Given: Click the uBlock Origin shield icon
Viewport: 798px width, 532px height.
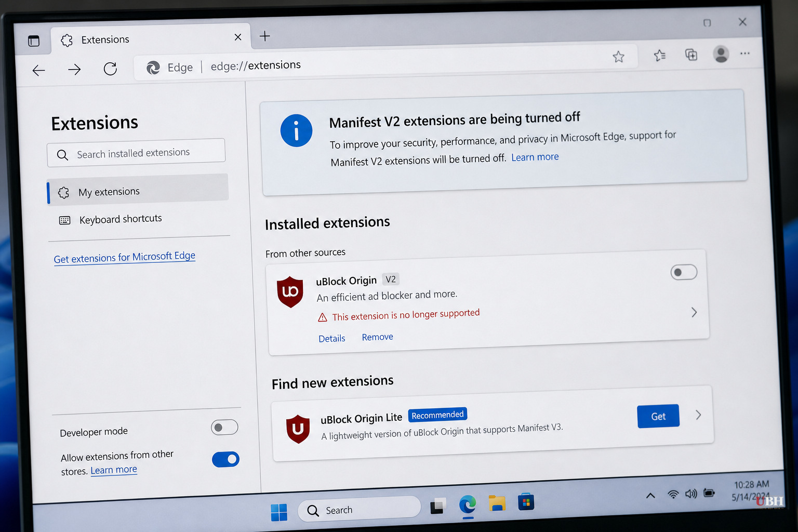Looking at the screenshot, I should (x=290, y=291).
